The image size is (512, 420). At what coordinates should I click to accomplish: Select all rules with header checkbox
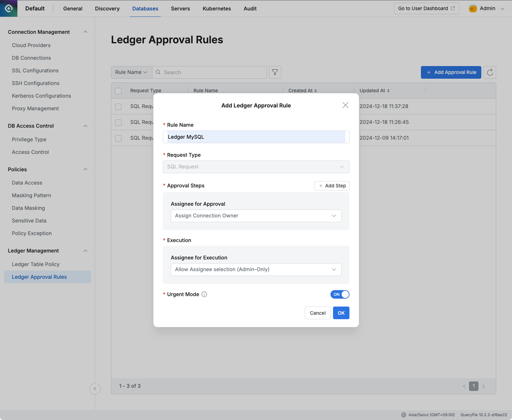(118, 91)
